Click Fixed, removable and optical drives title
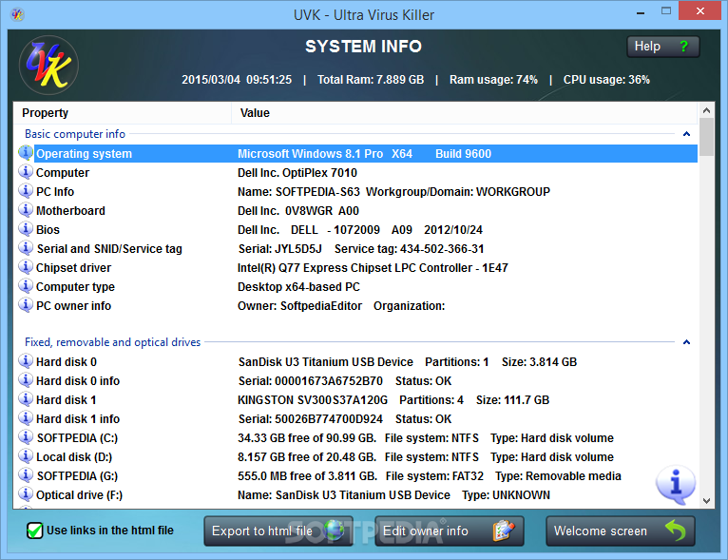Screen dimensions: 728x560 coord(112,342)
